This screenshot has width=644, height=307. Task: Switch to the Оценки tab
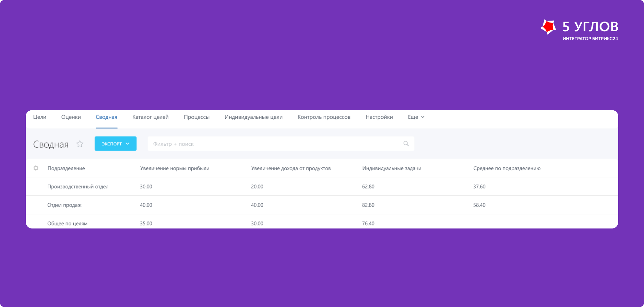(x=71, y=117)
